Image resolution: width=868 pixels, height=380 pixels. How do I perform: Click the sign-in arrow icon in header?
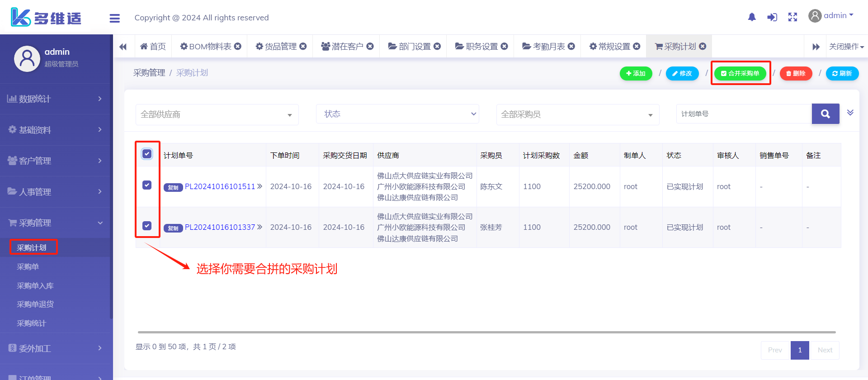pos(772,17)
